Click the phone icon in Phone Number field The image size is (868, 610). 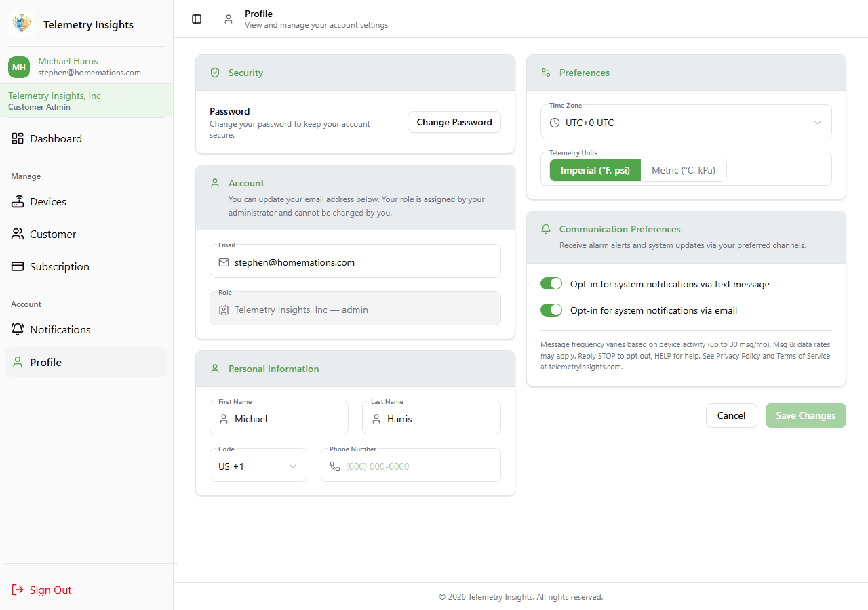point(335,466)
